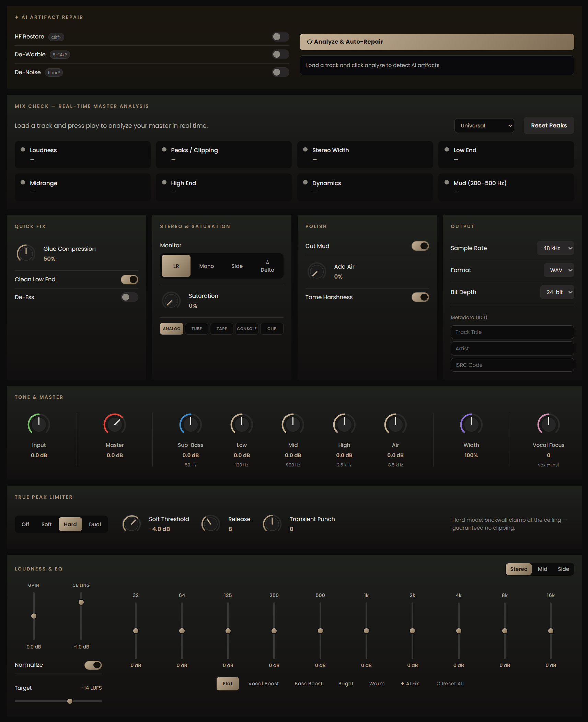Switch monitor to Side
Image resolution: width=588 pixels, height=722 pixels.
237,266
